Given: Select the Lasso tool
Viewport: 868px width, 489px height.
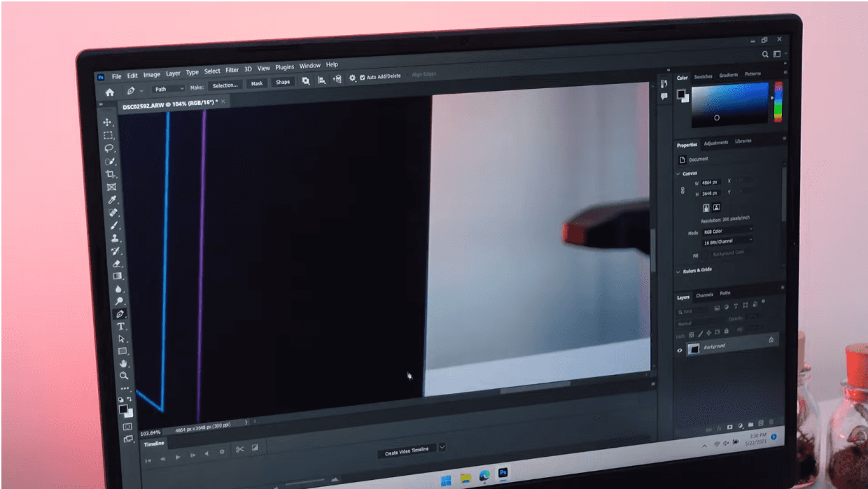Looking at the screenshot, I should click(x=108, y=148).
